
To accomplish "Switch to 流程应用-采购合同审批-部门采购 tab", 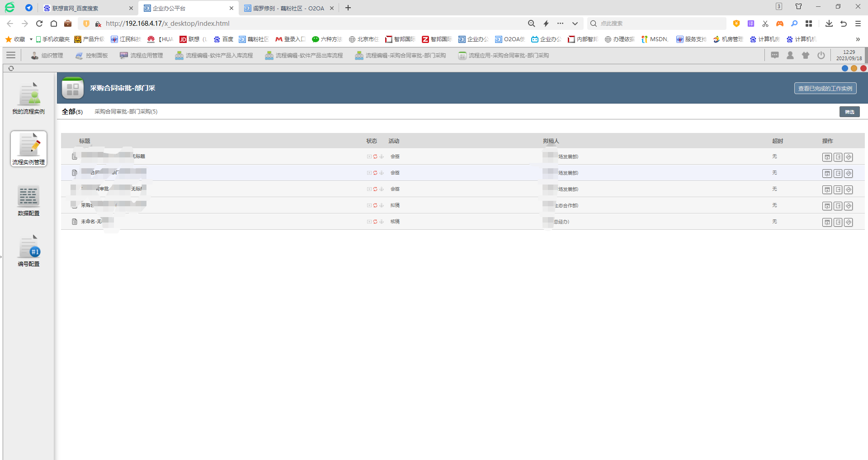I will tap(504, 55).
